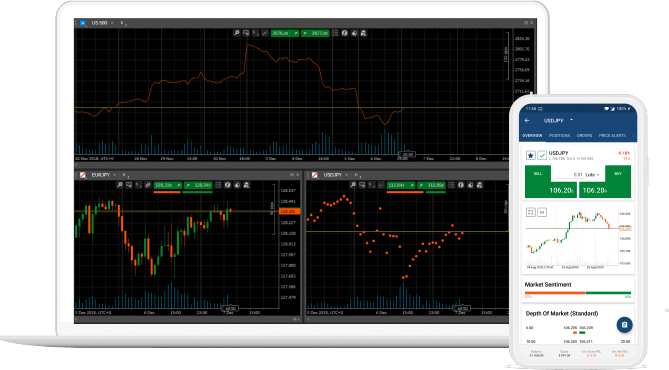Click the zoom magnifier icon on USDJPY desktop chart
The height and width of the screenshot is (370, 669).
click(x=353, y=185)
